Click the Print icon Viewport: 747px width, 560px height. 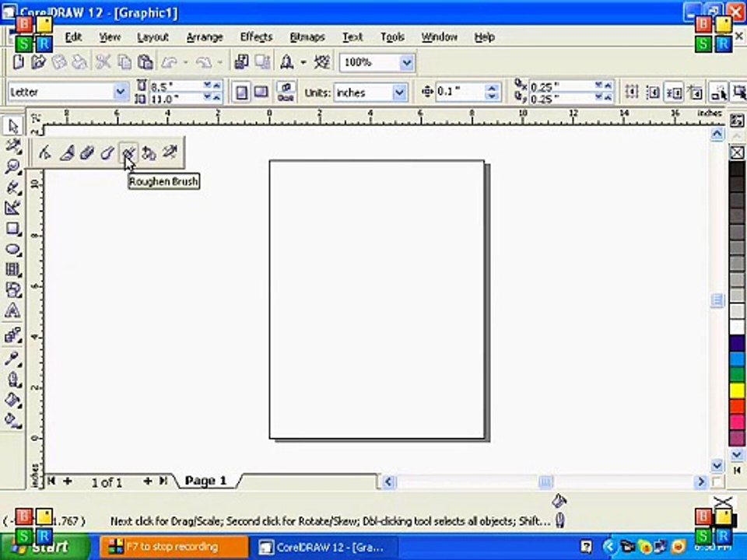(79, 62)
